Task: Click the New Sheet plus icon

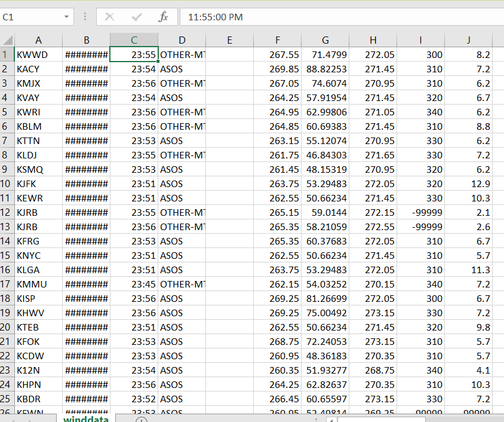Action: point(142,420)
